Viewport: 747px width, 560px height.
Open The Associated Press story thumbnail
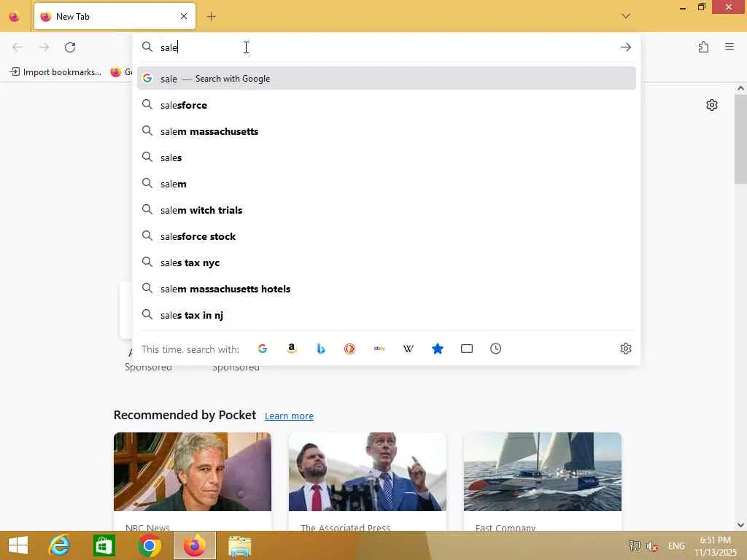click(368, 472)
